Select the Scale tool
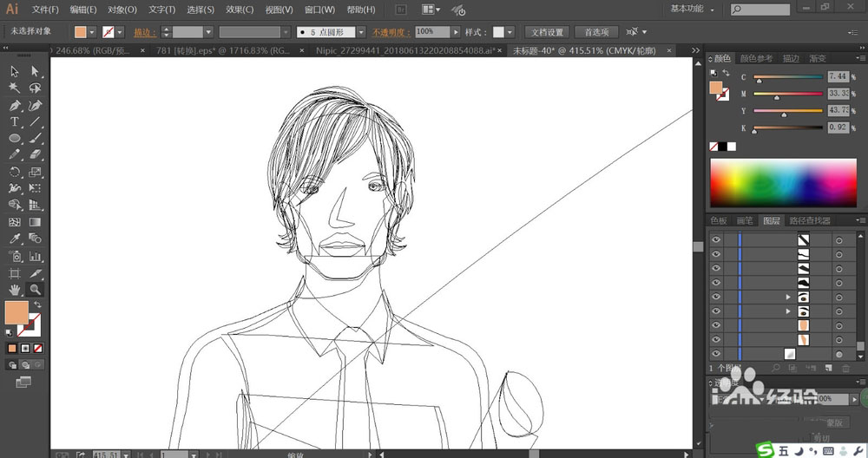 coord(35,172)
